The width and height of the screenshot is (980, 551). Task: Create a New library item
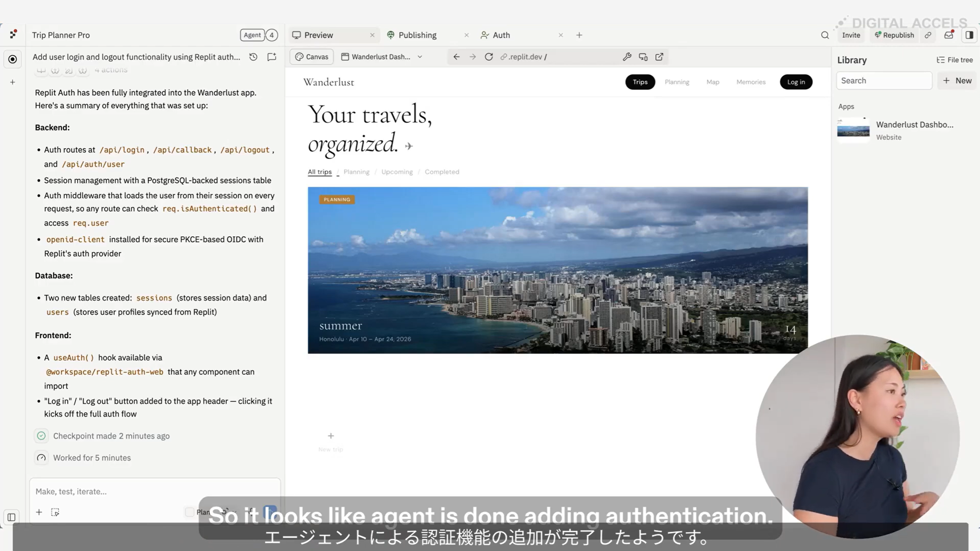(x=957, y=80)
